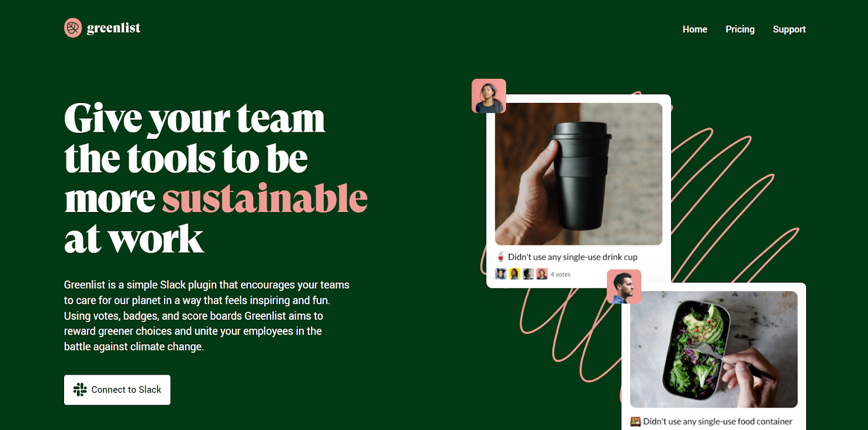The width and height of the screenshot is (868, 430).
Task: Open the Support menu link
Action: (789, 29)
